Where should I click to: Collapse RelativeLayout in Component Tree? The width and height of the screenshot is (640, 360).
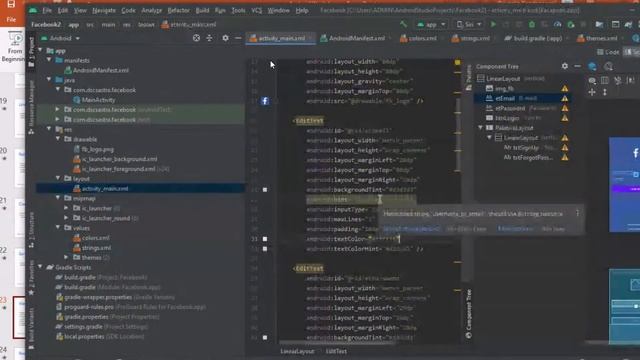[480, 128]
